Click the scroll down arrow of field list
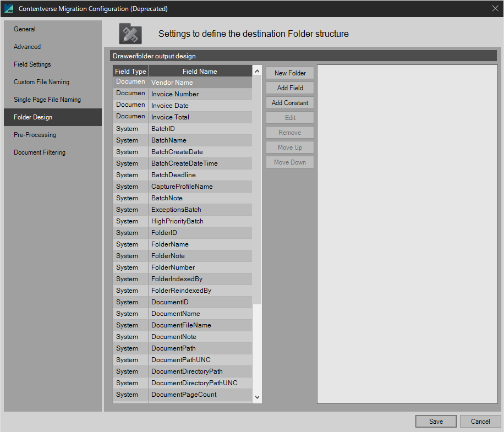Screen dimensions: 504x432 (x=257, y=397)
